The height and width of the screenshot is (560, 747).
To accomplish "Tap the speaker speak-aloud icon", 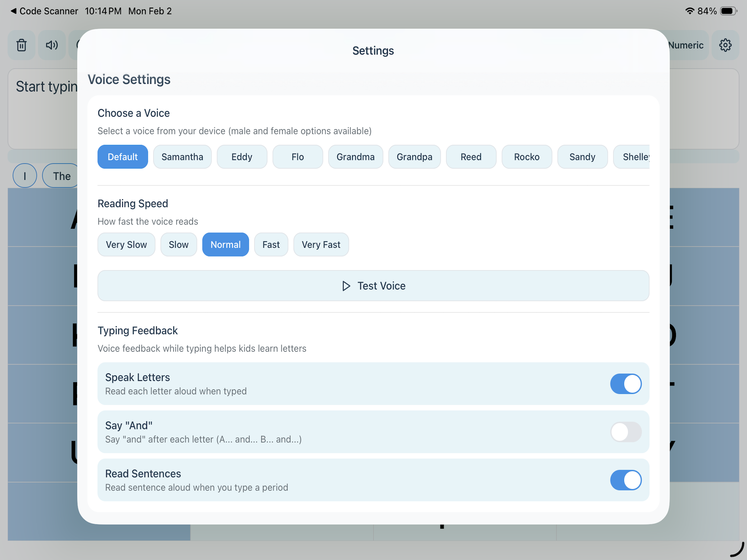I will point(52,45).
